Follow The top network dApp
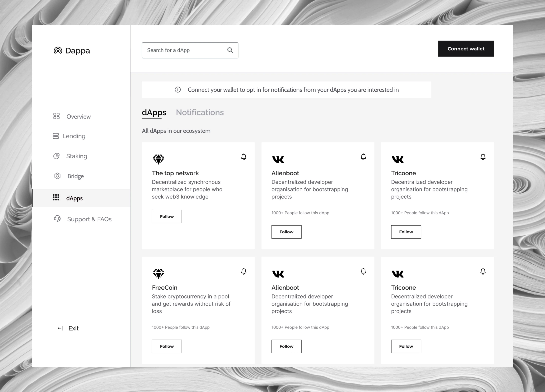545x392 pixels. (167, 217)
